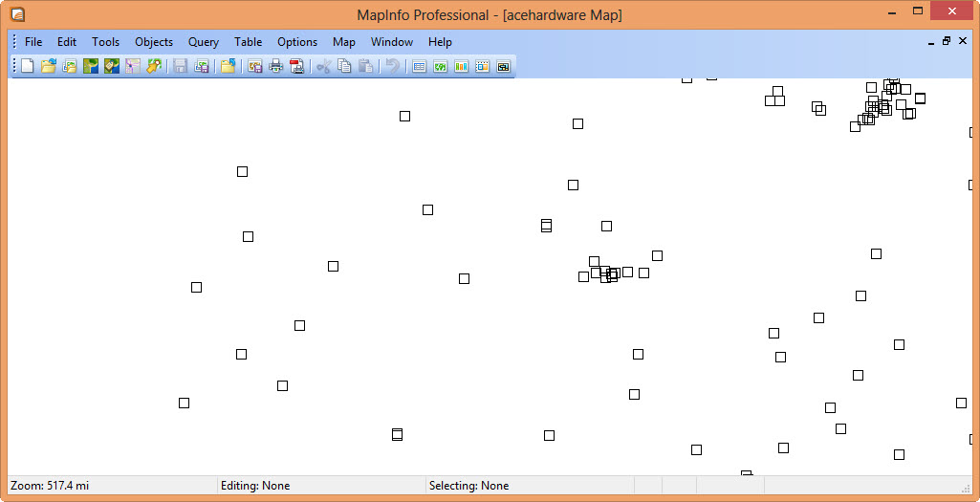Screen dimensions: 980x502
Task: Open a New Layout window icon
Action: (483, 66)
